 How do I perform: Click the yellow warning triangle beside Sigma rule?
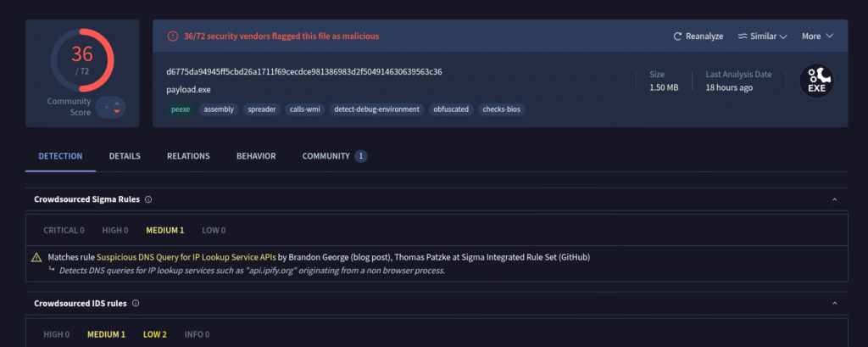36,257
